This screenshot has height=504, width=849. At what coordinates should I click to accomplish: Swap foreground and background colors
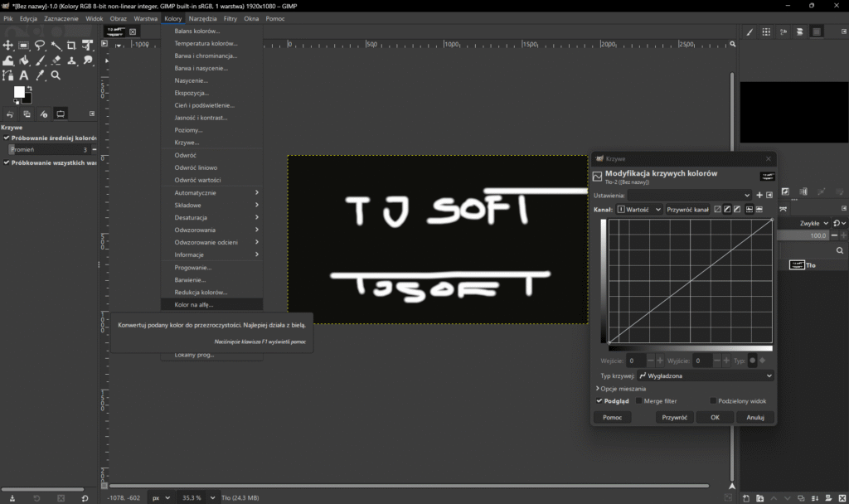pos(29,88)
